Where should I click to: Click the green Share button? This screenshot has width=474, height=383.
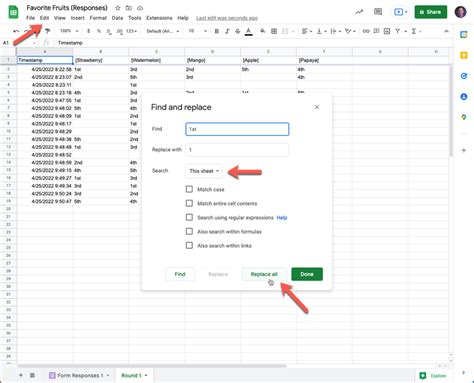click(x=431, y=12)
